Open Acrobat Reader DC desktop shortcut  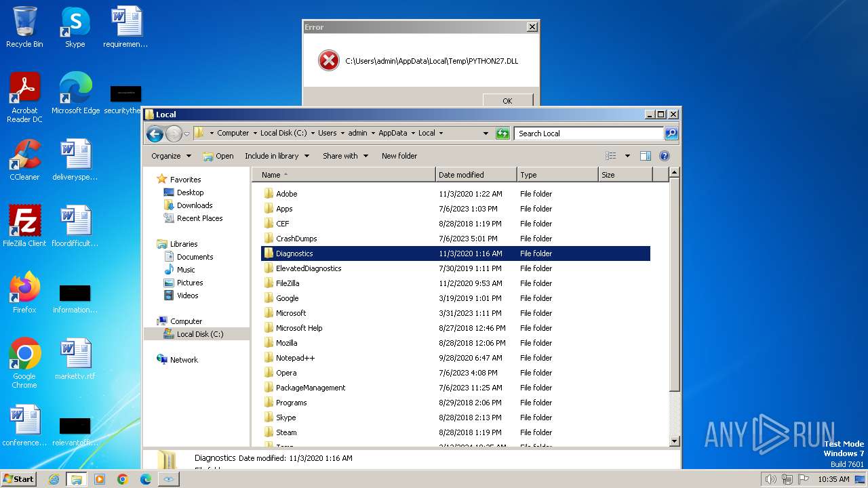click(x=24, y=98)
